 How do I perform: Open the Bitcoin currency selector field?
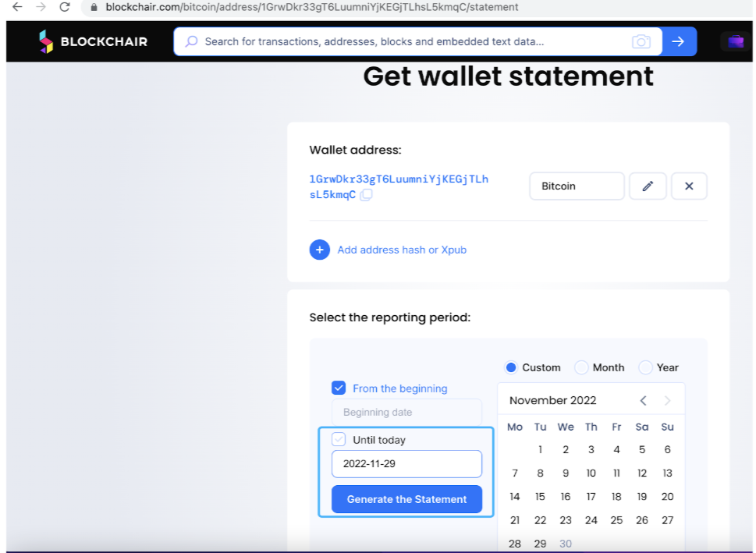point(577,186)
